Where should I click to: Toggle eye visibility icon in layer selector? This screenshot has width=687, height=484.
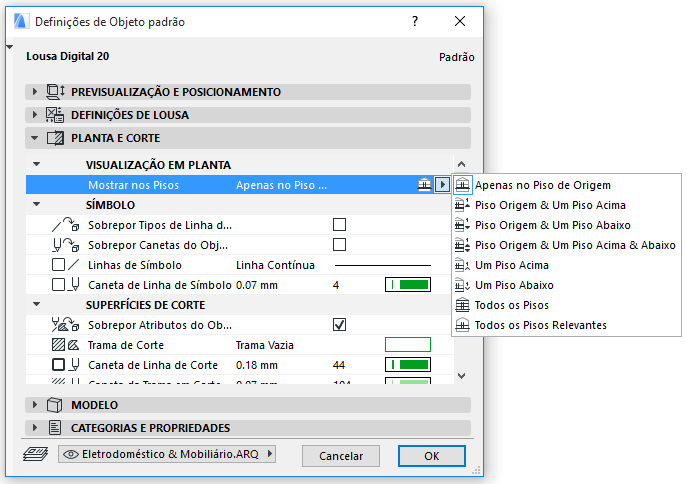tap(71, 454)
